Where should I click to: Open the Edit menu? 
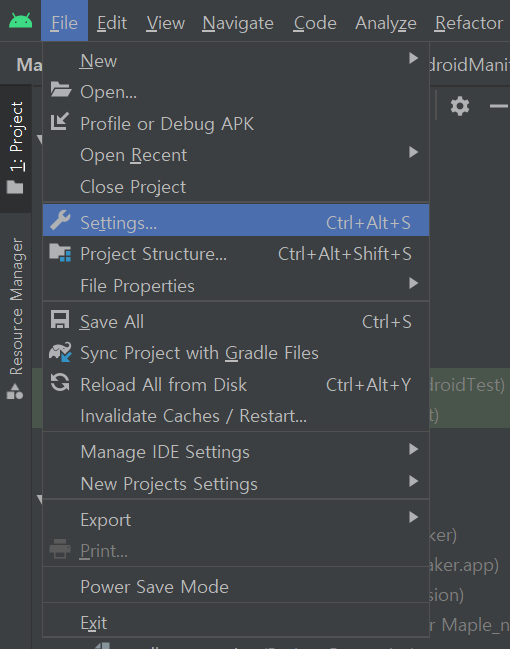(x=112, y=23)
